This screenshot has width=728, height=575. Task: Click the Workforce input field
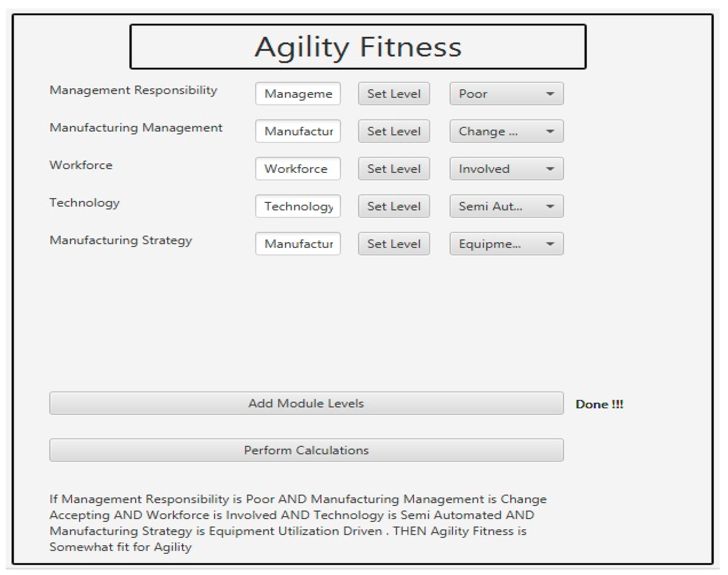coord(297,168)
